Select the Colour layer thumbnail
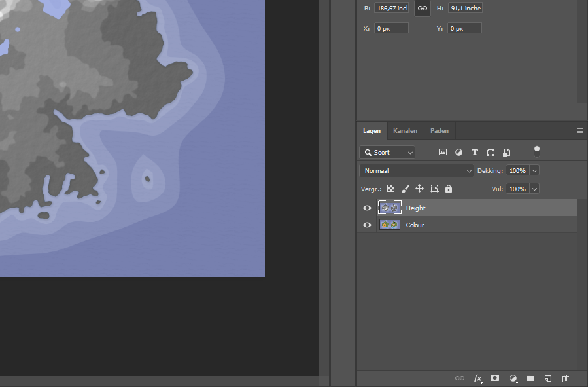This screenshot has height=387, width=588. pyautogui.click(x=390, y=225)
